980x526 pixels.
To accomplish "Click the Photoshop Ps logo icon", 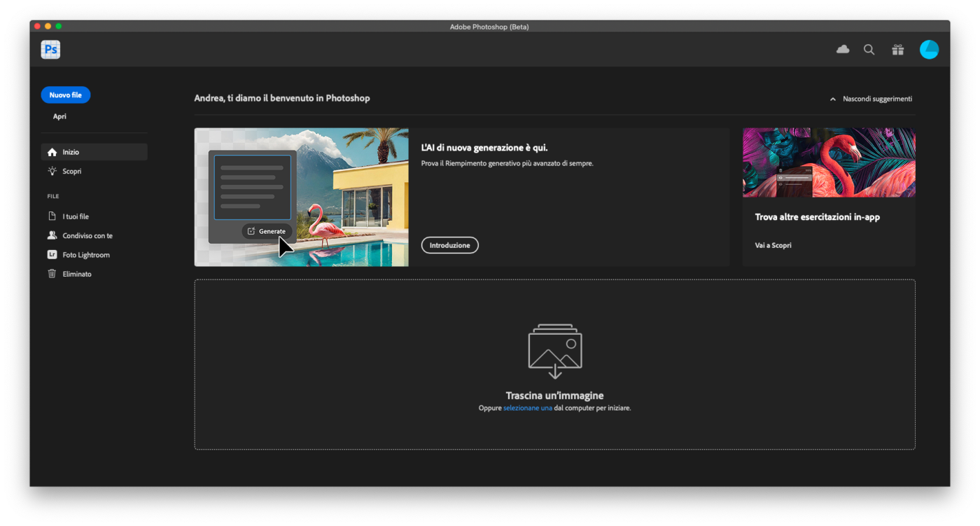I will click(50, 50).
